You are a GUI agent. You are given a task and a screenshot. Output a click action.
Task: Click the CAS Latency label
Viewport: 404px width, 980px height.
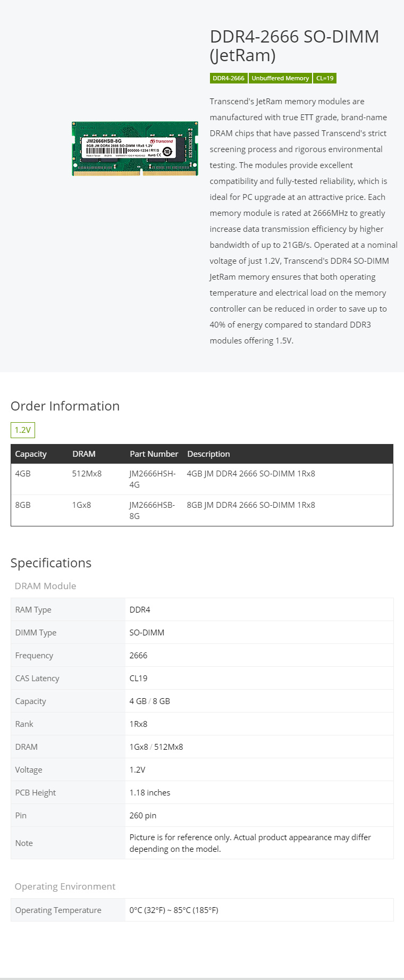point(37,679)
